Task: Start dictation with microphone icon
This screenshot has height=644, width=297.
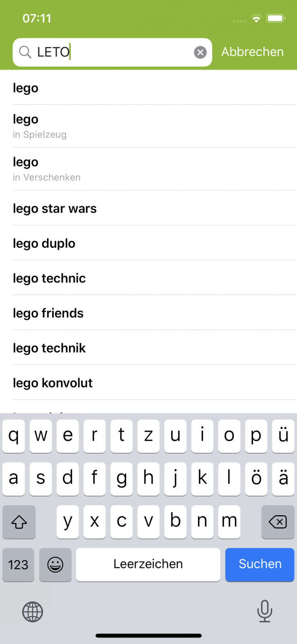Action: 264,611
